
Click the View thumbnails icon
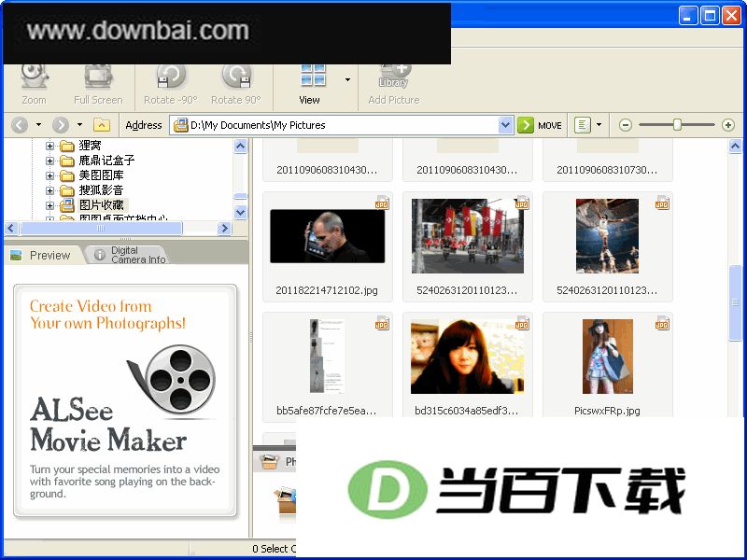click(313, 77)
